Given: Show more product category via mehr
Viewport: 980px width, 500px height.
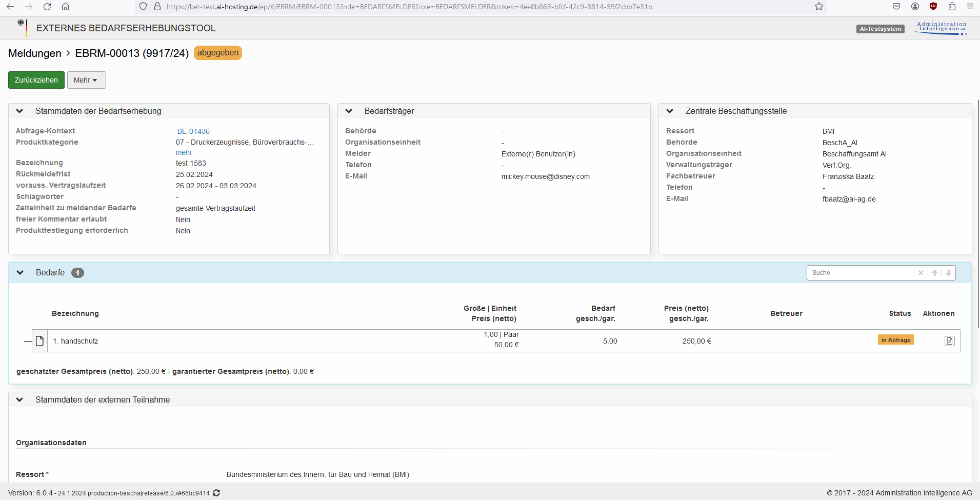Looking at the screenshot, I should [x=184, y=152].
